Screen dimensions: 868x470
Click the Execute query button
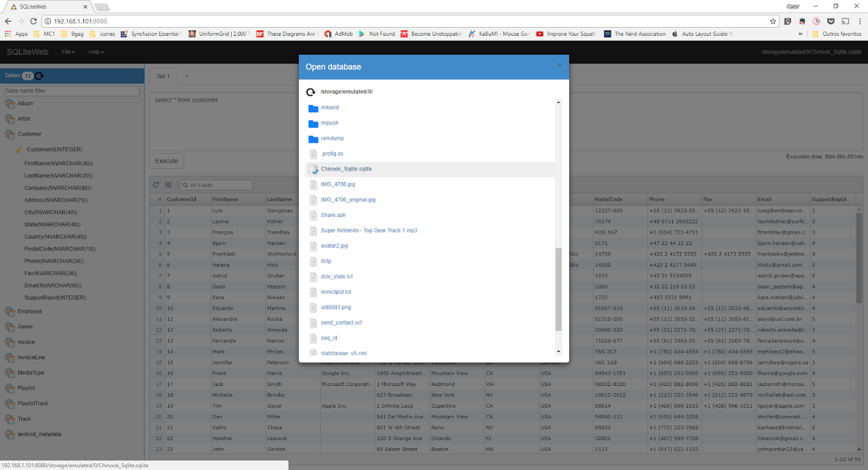(x=166, y=161)
